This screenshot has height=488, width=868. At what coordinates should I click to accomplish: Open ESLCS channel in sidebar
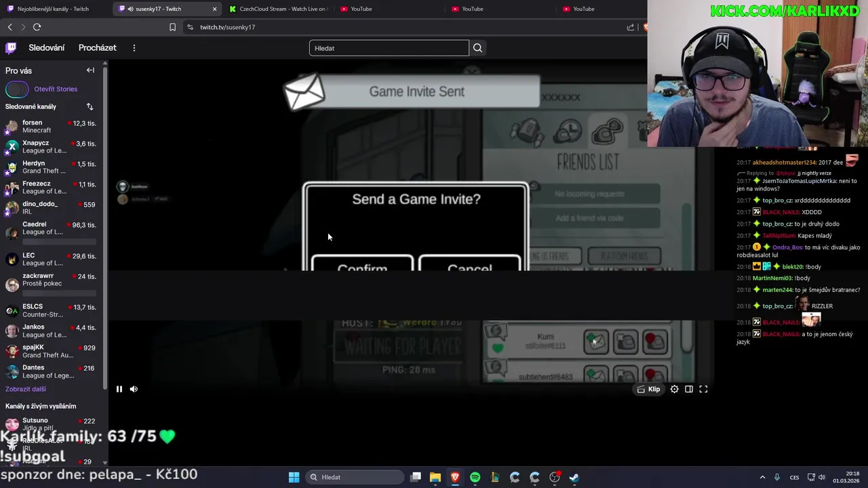click(x=52, y=310)
